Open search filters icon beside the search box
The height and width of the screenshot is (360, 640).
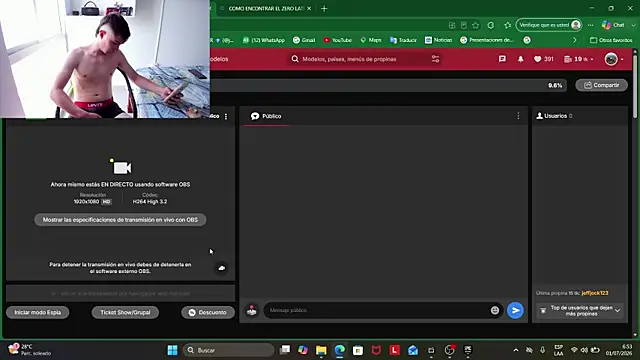click(x=436, y=59)
